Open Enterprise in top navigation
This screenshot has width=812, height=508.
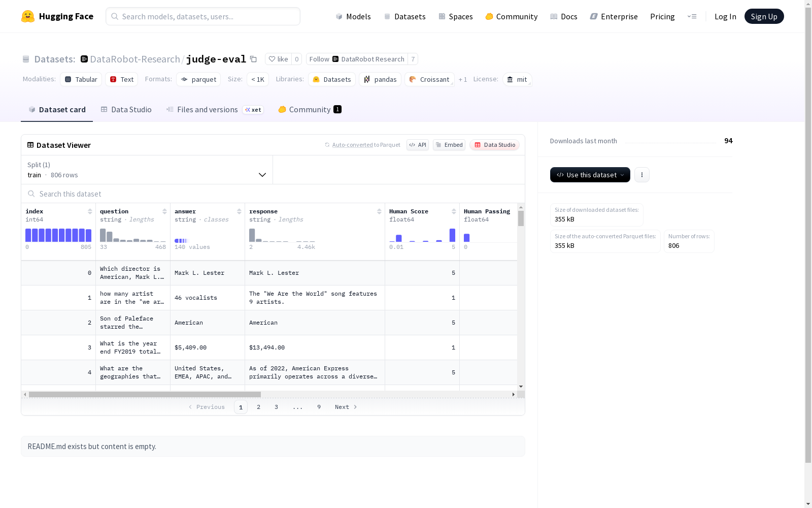pos(614,16)
